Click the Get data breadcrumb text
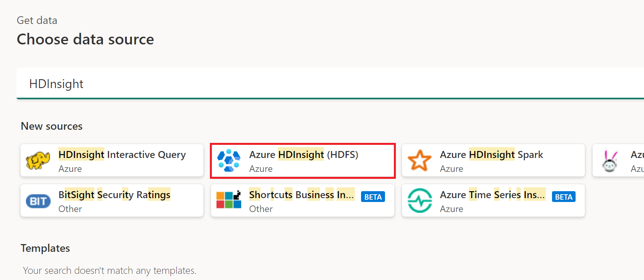Screen dimensions: 644x280 click(37, 20)
